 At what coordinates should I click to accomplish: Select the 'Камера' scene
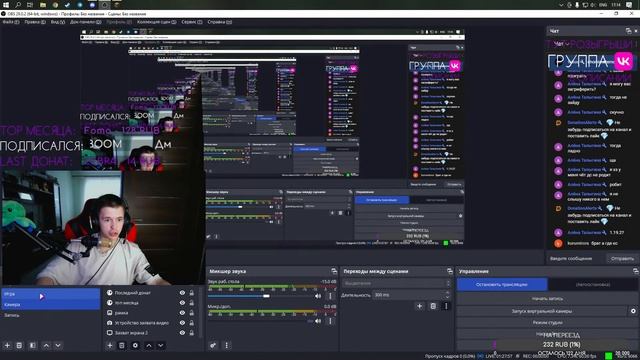click(x=50, y=304)
